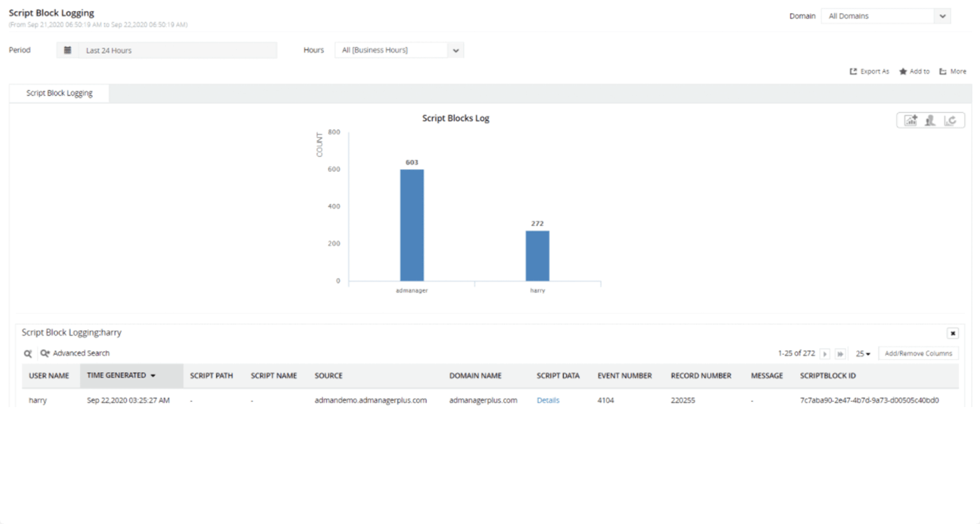Go to the next page of results
Screen dimensions: 980x524
pos(825,354)
